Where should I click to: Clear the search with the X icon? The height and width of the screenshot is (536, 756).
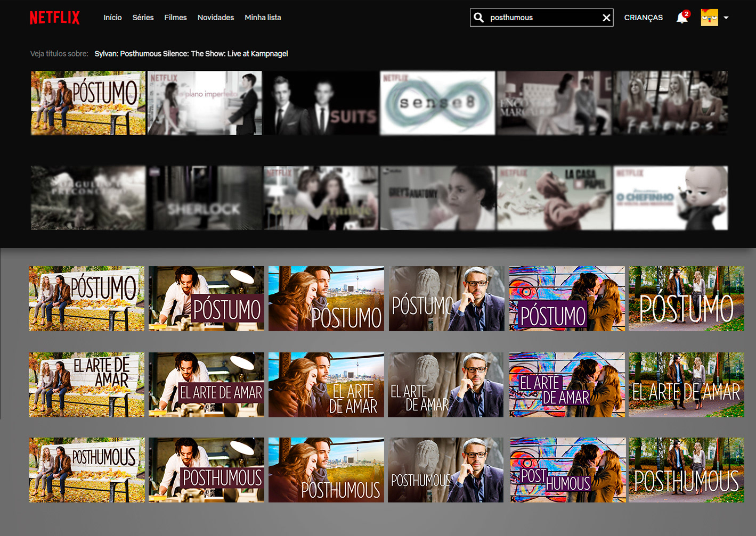point(606,18)
